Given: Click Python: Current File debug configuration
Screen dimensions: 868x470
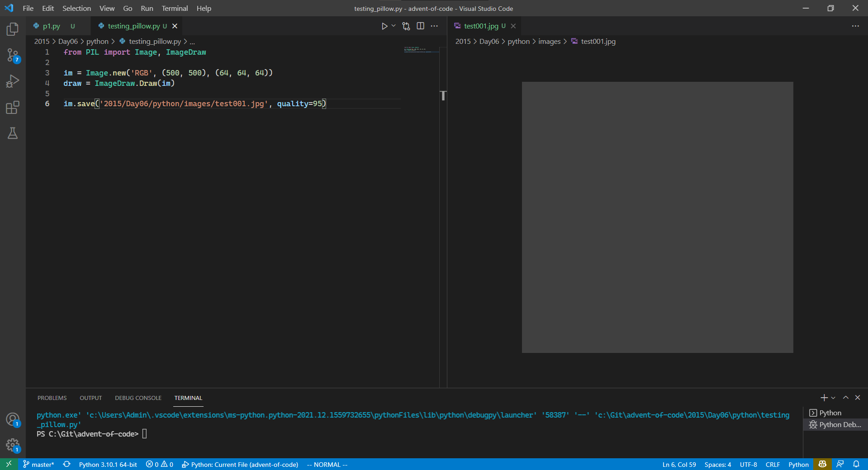Looking at the screenshot, I should tap(240, 465).
